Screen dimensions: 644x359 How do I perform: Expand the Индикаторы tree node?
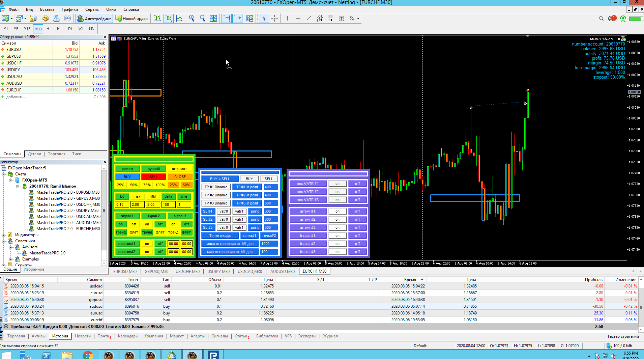click(x=4, y=235)
